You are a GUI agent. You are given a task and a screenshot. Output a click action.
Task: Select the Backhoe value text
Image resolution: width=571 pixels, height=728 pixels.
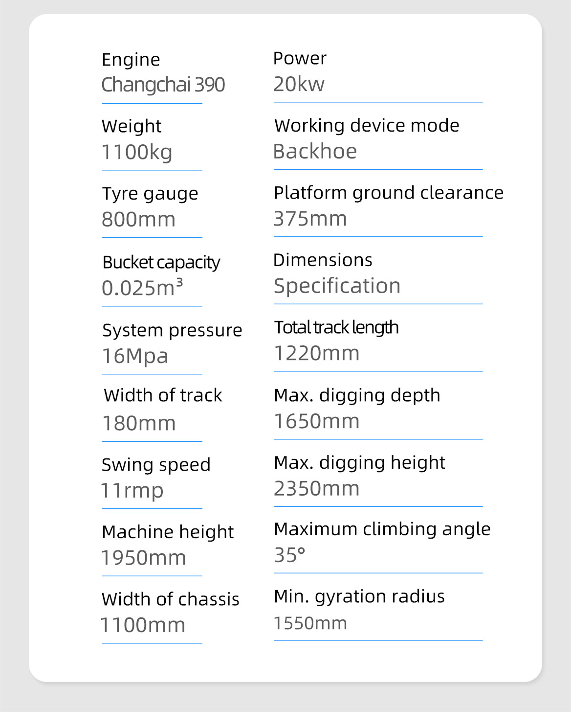(x=315, y=152)
